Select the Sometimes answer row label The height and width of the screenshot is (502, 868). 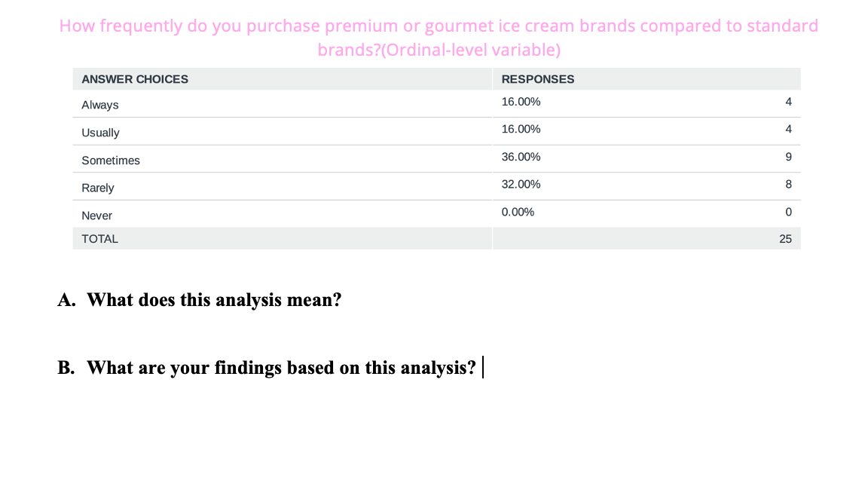pyautogui.click(x=111, y=161)
